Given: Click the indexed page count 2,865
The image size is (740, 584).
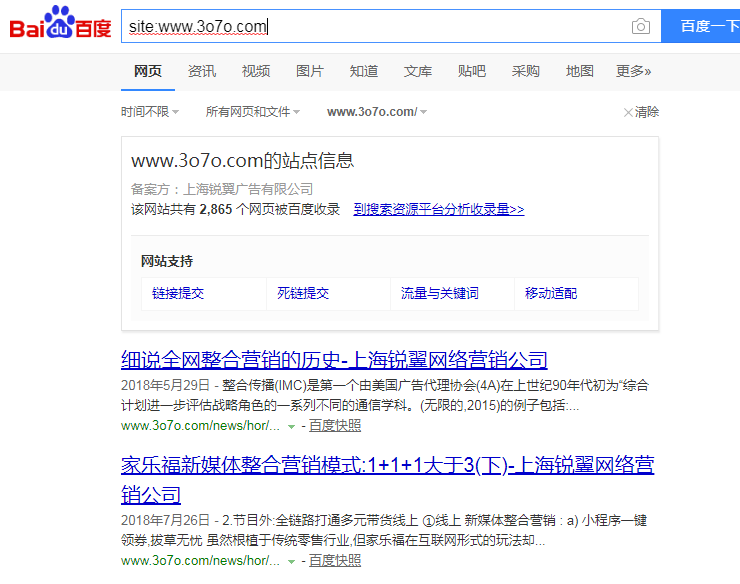Looking at the screenshot, I should tap(216, 209).
